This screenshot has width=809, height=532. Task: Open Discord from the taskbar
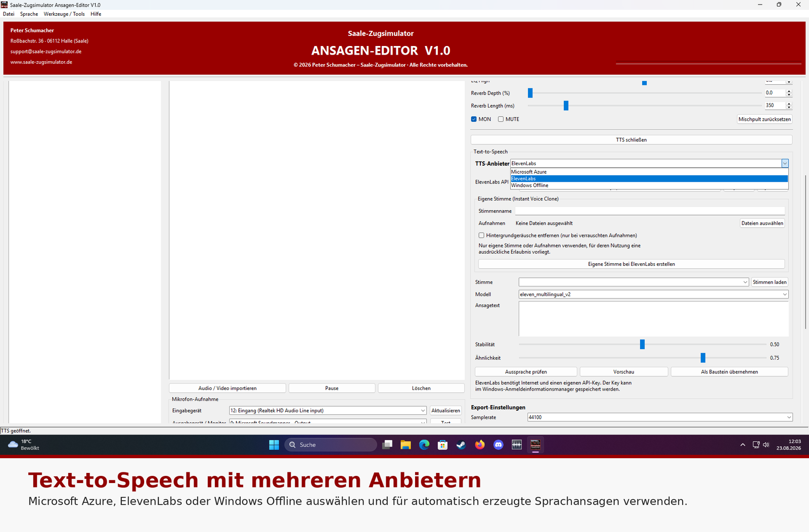click(499, 445)
